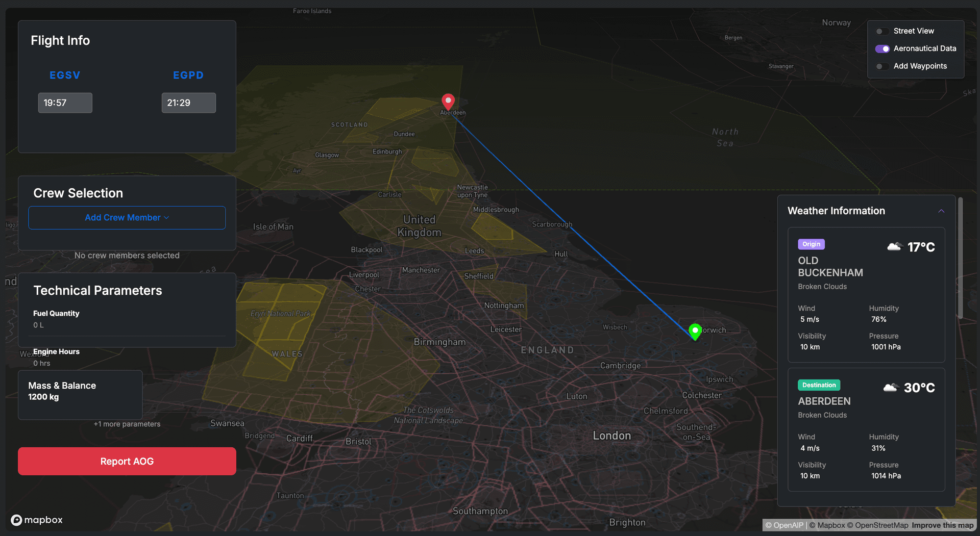Click the weather panel scrollbar
Screen dimensions: 980x536
coord(960,258)
